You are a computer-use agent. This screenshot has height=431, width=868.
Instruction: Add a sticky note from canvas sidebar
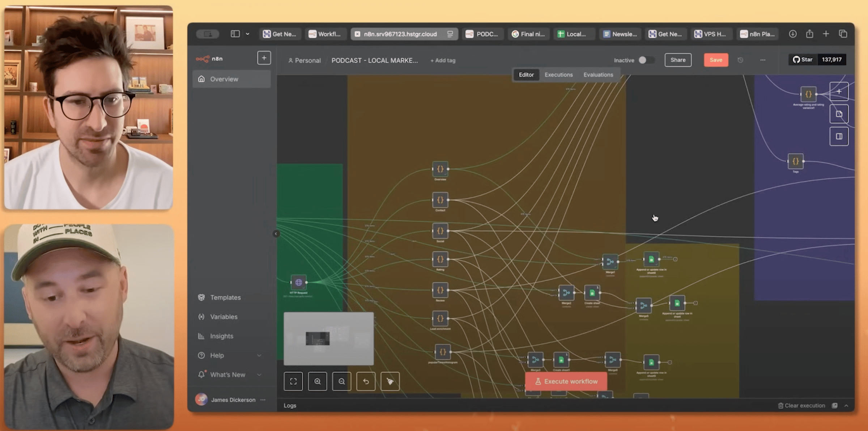coord(839,114)
